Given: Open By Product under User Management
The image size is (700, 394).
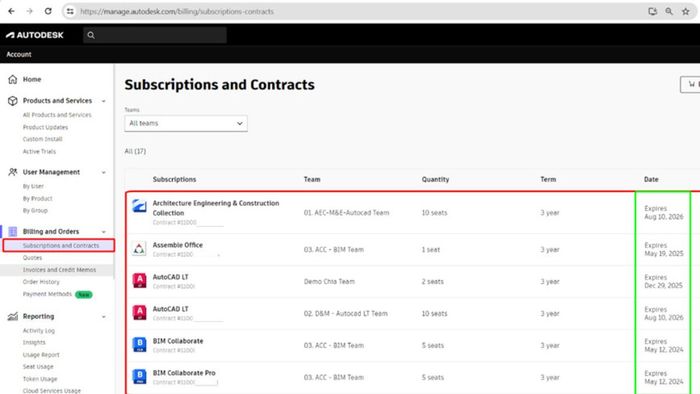Looking at the screenshot, I should pyautogui.click(x=38, y=198).
